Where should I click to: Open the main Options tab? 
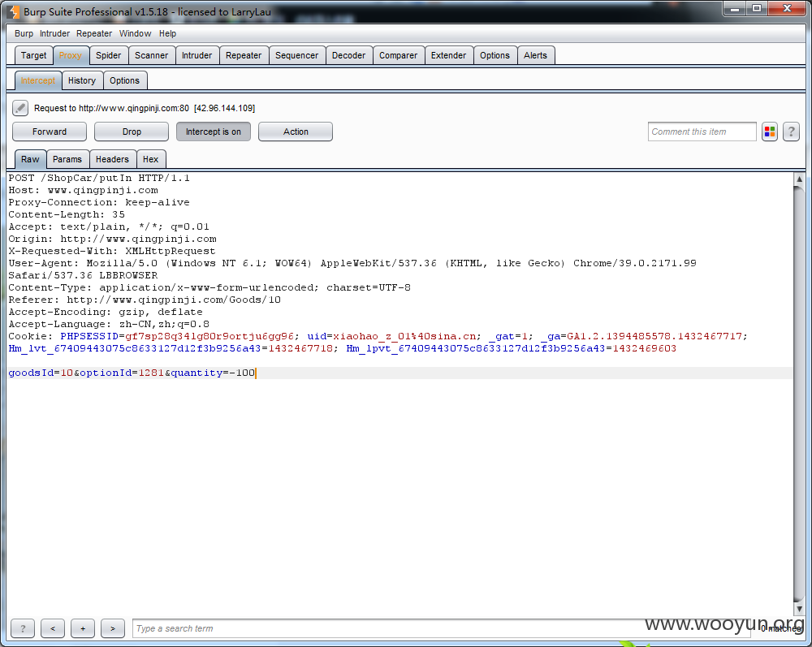click(495, 55)
